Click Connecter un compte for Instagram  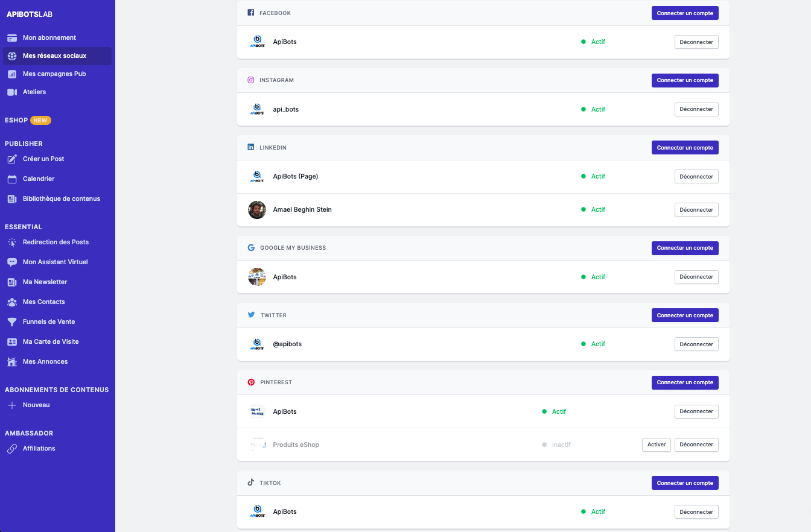point(685,80)
